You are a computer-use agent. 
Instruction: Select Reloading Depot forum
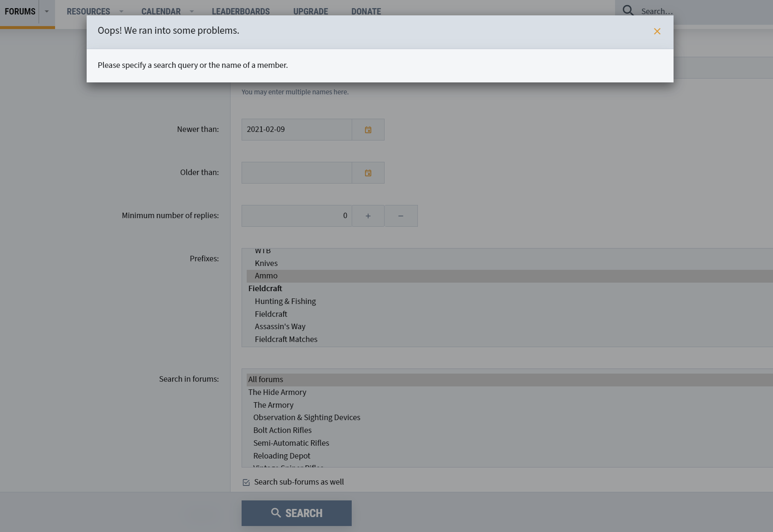pos(510,456)
